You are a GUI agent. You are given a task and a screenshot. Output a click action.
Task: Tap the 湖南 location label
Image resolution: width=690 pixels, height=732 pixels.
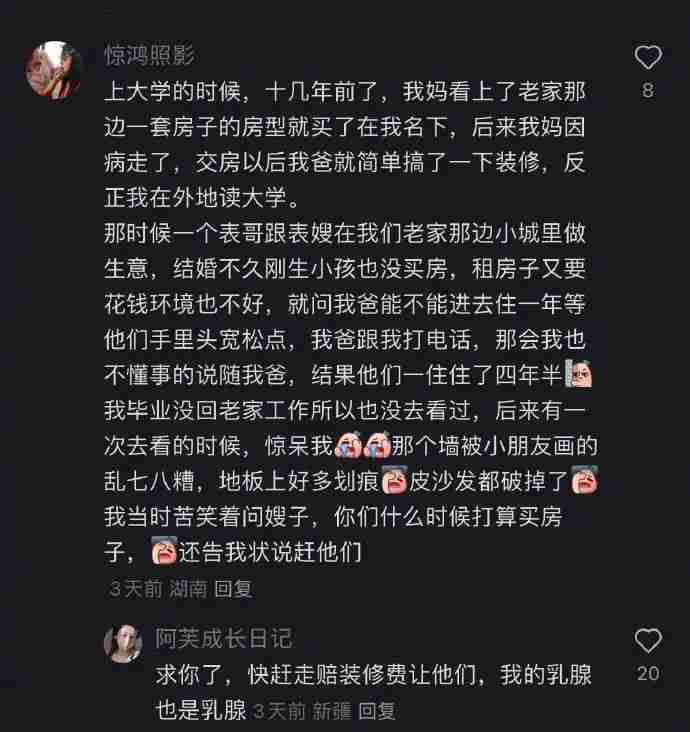point(188,589)
